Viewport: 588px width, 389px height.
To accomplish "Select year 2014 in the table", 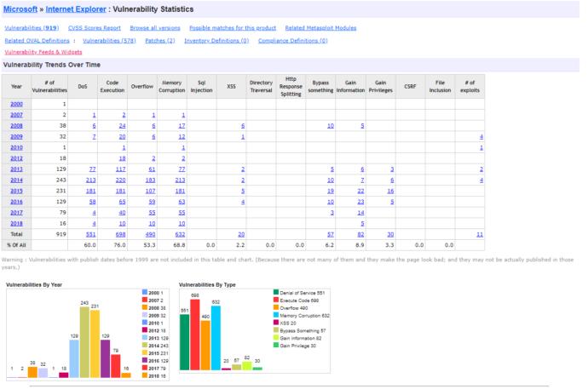I will click(x=16, y=180).
